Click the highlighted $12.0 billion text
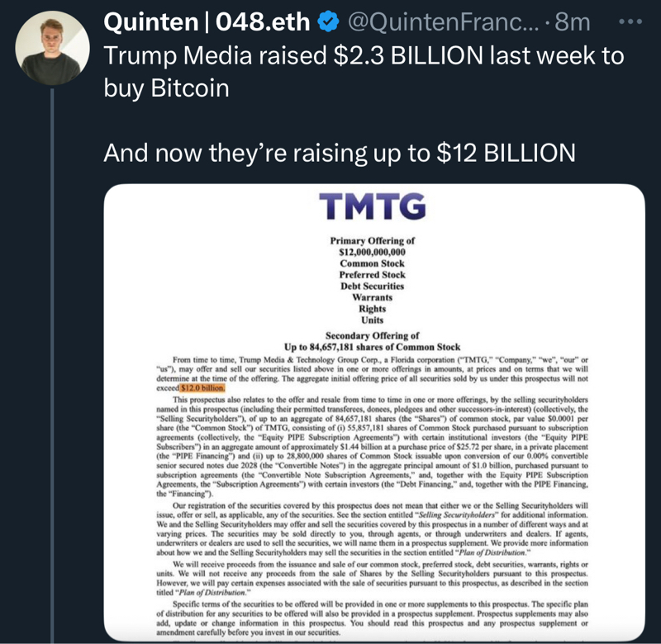This screenshot has width=661, height=644. [202, 386]
